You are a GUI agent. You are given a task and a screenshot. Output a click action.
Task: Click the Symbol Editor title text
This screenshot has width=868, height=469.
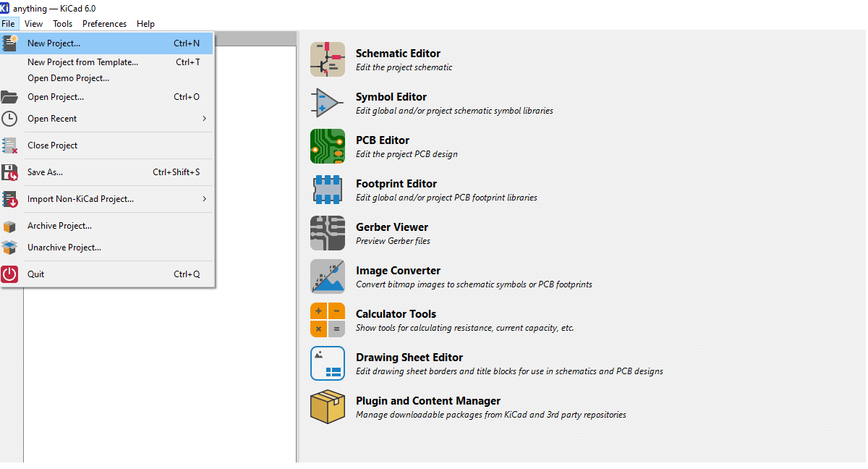point(391,97)
